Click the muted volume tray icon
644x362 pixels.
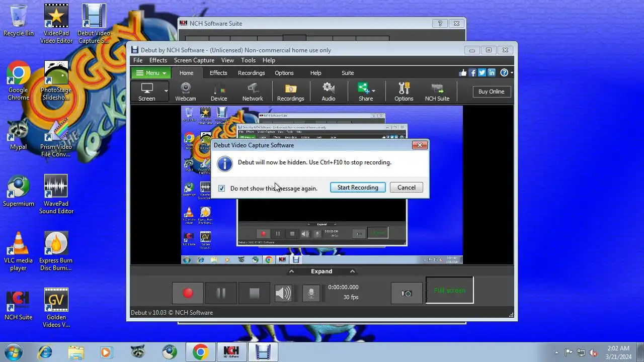593,352
